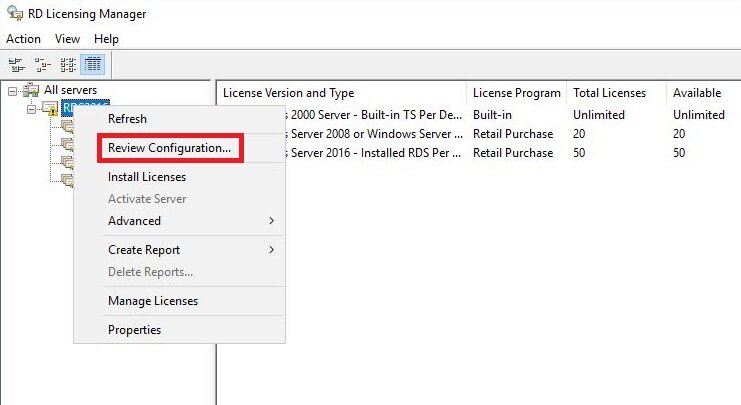Click the RD Licensing Manager title icon

point(15,13)
